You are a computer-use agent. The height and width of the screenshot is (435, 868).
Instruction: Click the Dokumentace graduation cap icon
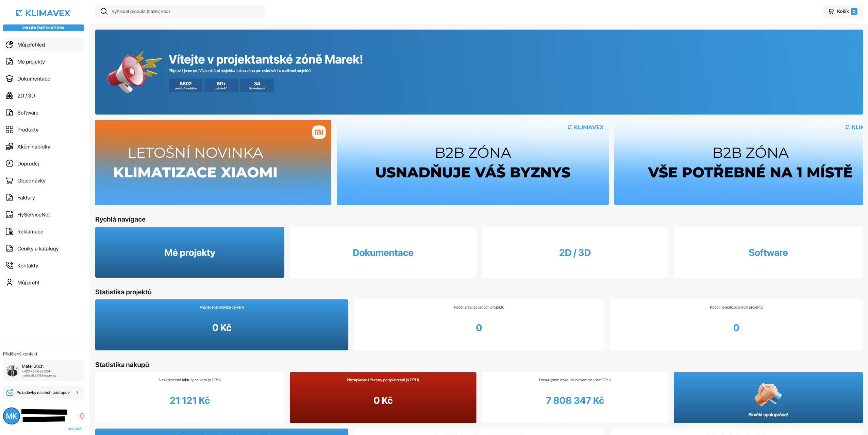(10, 79)
